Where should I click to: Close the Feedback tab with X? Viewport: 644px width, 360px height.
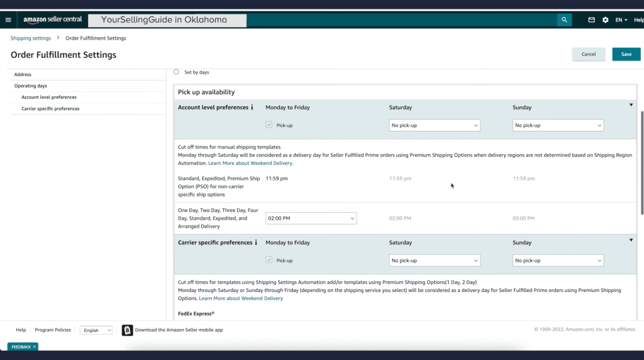pyautogui.click(x=35, y=347)
